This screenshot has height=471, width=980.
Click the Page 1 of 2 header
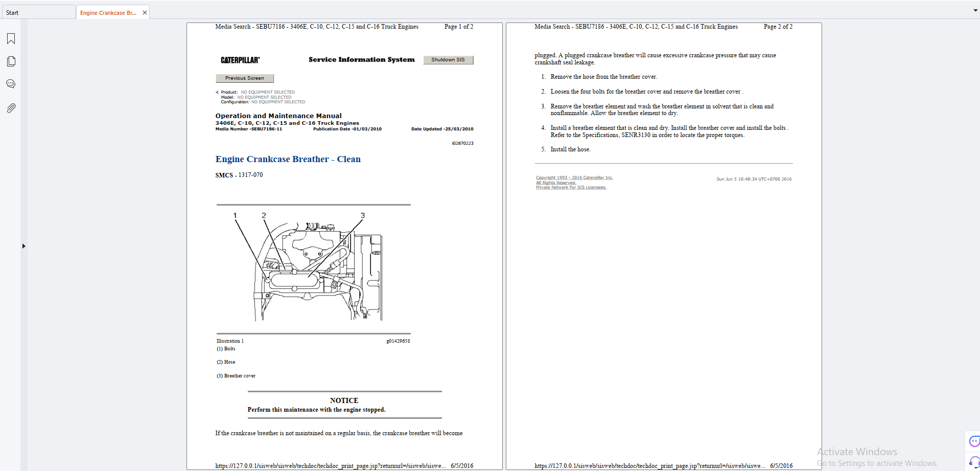pyautogui.click(x=459, y=27)
